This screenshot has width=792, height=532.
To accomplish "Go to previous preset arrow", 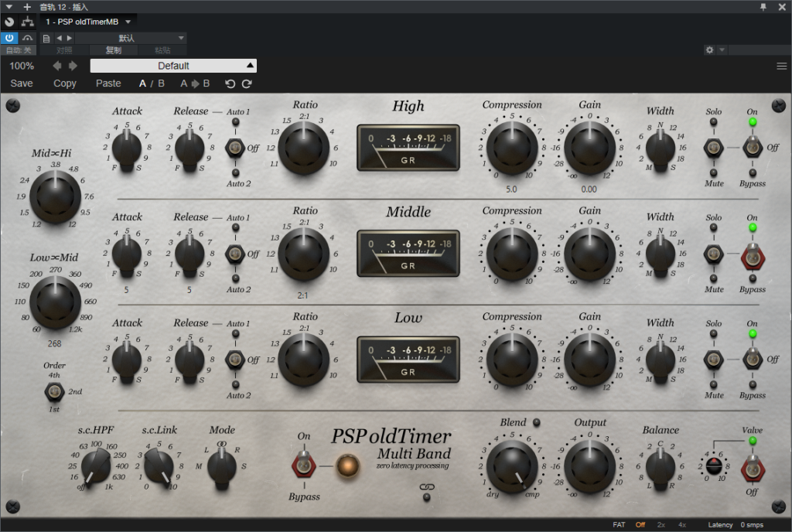I will tap(57, 66).
